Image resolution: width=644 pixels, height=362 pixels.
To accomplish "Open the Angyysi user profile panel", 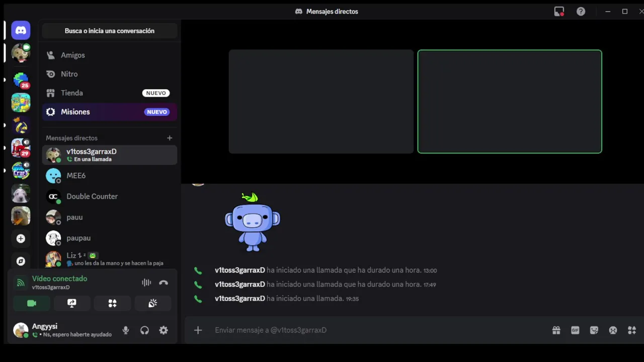I will (x=63, y=330).
